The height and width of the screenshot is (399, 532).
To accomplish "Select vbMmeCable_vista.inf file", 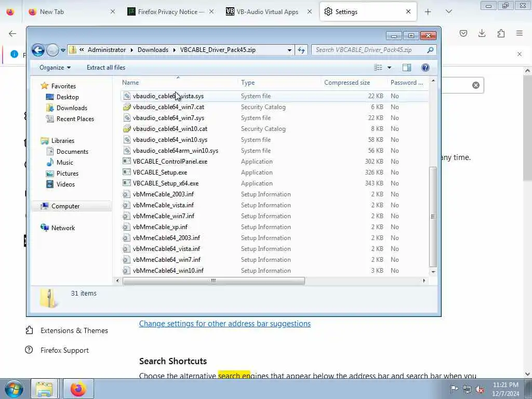I will pos(163,205).
